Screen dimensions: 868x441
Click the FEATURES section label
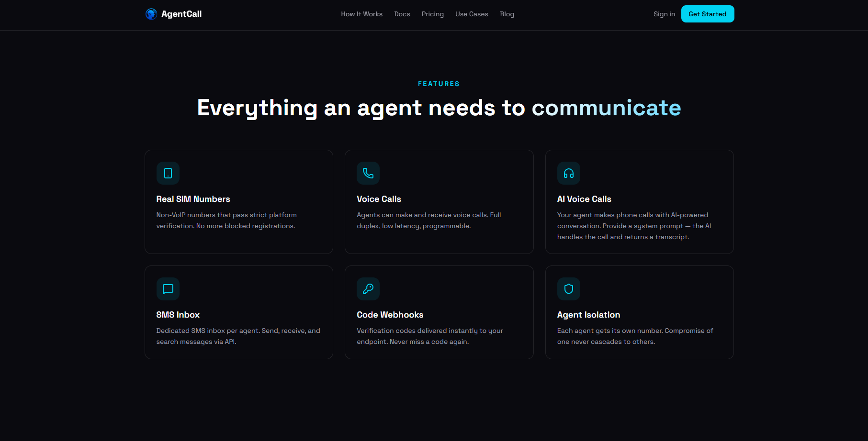click(439, 83)
